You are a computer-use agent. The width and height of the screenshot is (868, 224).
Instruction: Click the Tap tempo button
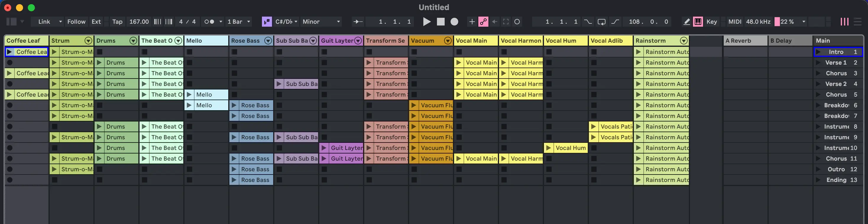(x=117, y=22)
